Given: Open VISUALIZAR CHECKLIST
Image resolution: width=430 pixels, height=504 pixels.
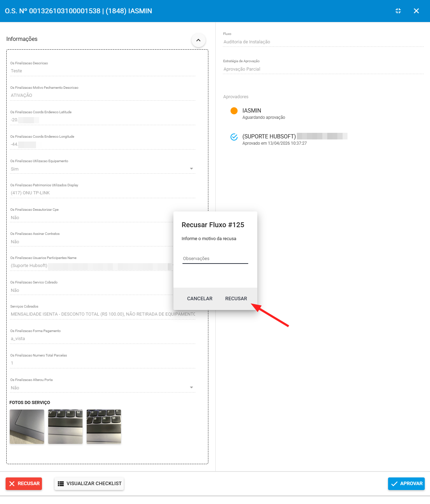Looking at the screenshot, I should [89, 483].
